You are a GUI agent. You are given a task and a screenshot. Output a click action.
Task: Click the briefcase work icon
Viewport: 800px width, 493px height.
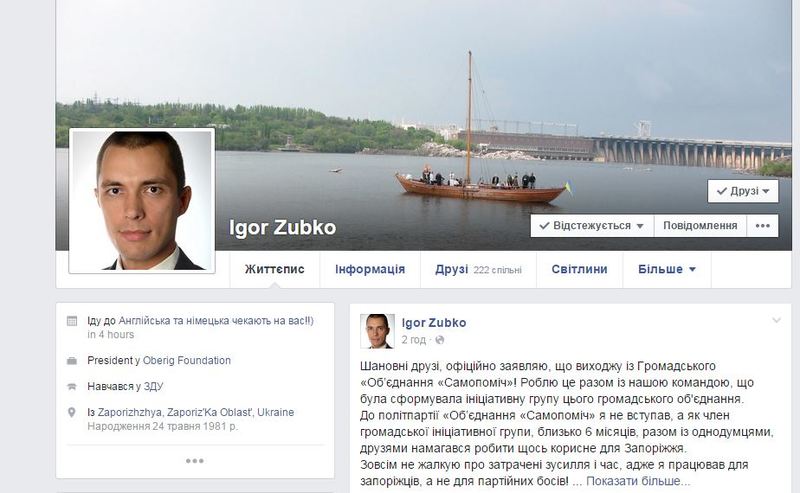pos(72,361)
